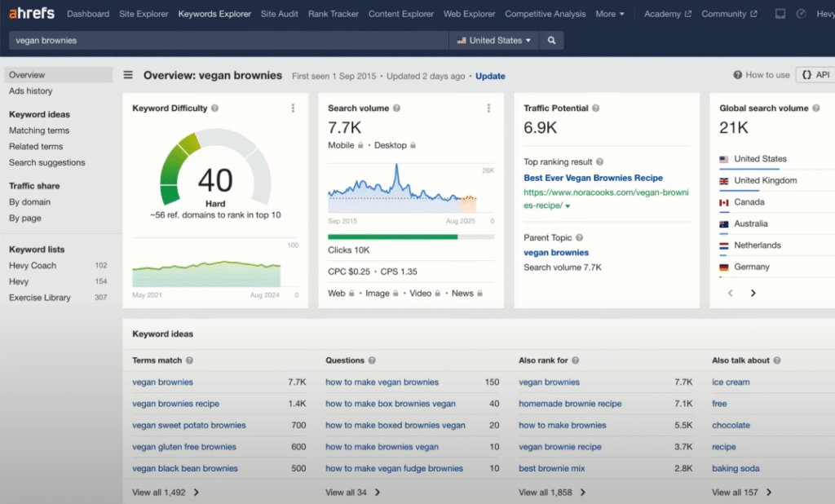The image size is (835, 504).
Task: Click the help icon next to Global search volume
Action: coord(815,108)
